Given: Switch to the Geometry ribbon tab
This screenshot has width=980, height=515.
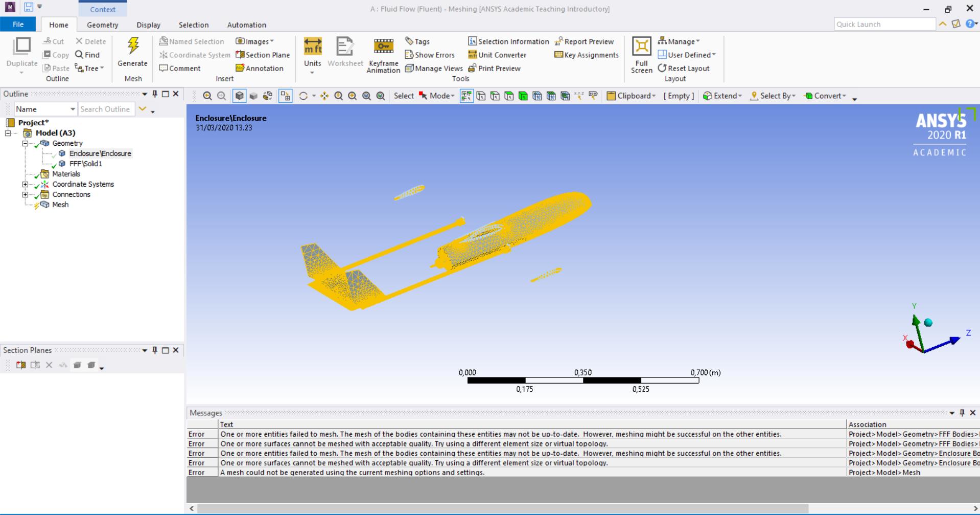Looking at the screenshot, I should click(x=102, y=25).
